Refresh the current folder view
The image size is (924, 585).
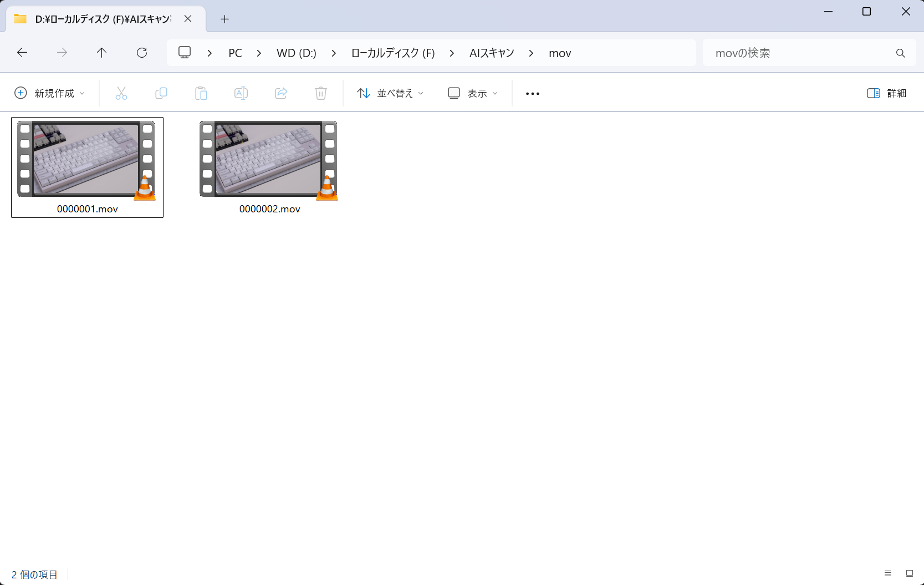[142, 53]
